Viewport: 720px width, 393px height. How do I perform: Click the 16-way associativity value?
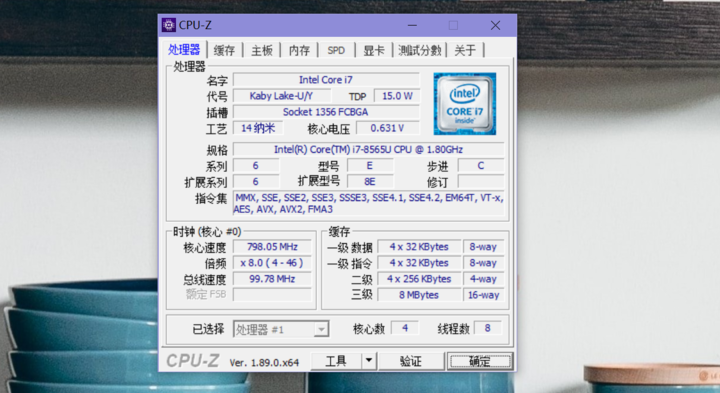[484, 295]
